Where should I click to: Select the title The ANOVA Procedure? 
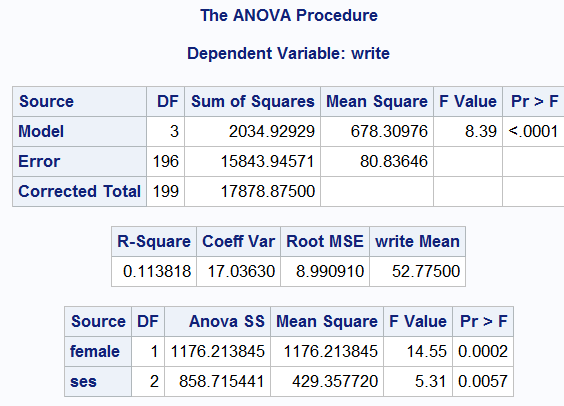tap(289, 15)
